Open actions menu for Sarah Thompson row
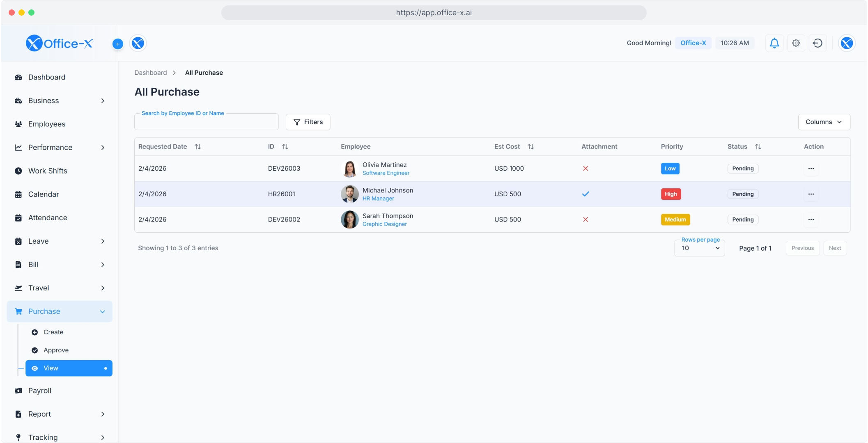This screenshot has height=443, width=868. [x=811, y=219]
